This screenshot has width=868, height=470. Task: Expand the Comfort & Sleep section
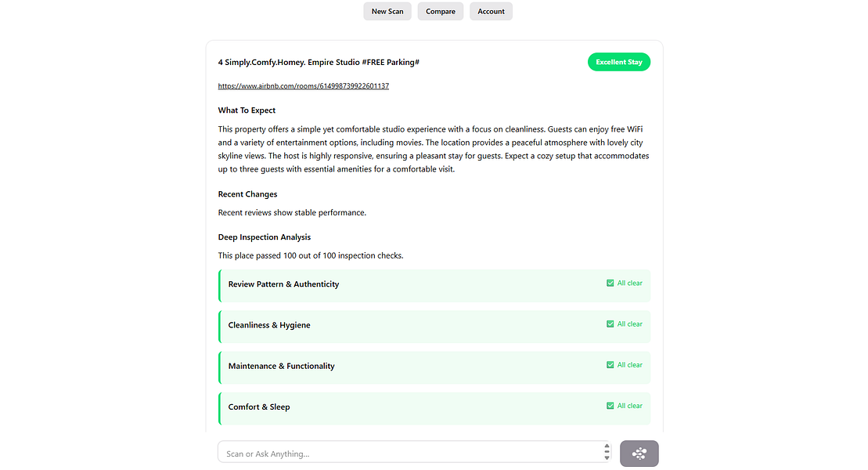434,409
